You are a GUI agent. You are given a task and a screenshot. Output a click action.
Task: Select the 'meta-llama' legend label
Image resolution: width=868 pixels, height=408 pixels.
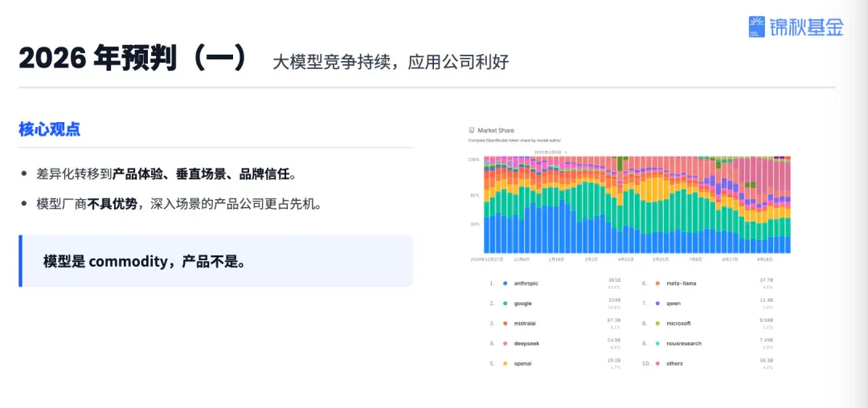pos(682,284)
